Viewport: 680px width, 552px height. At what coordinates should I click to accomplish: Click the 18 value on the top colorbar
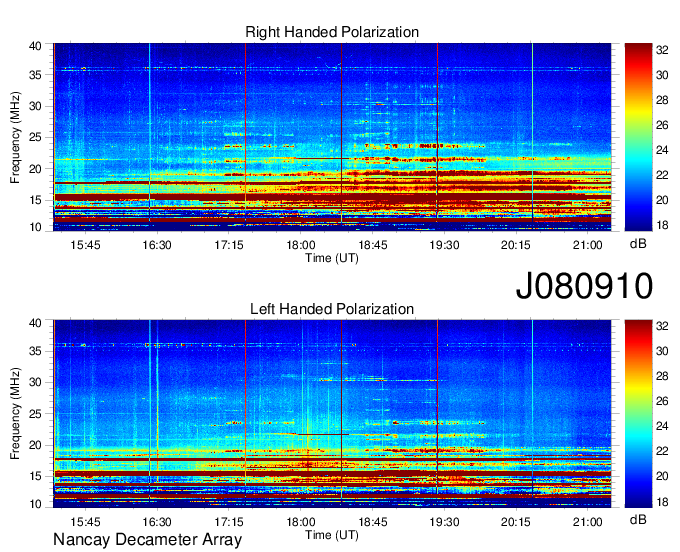tap(662, 225)
